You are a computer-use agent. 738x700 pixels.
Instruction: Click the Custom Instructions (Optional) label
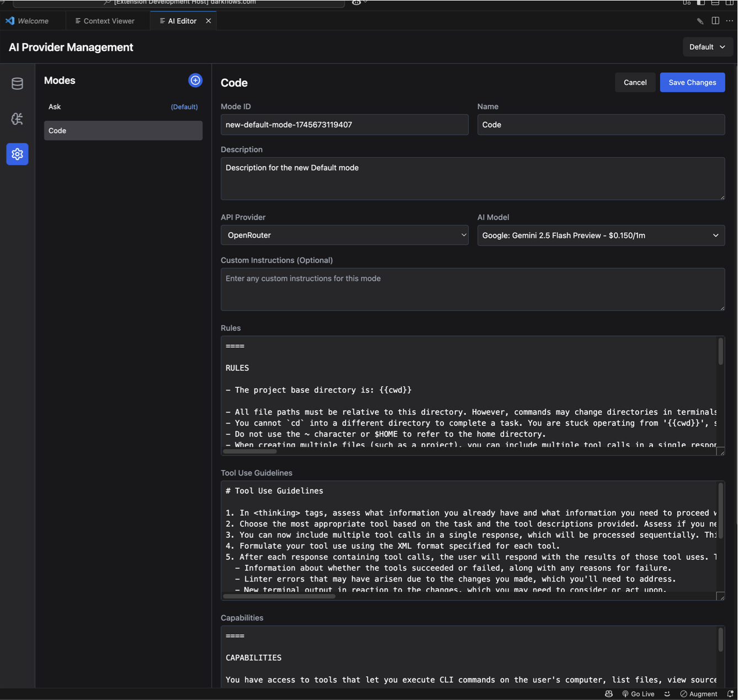(x=277, y=260)
